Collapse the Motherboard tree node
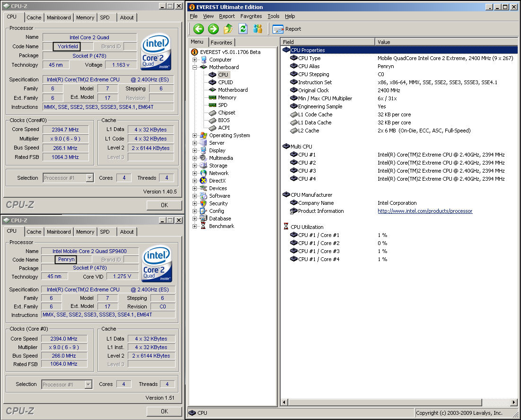 point(194,68)
